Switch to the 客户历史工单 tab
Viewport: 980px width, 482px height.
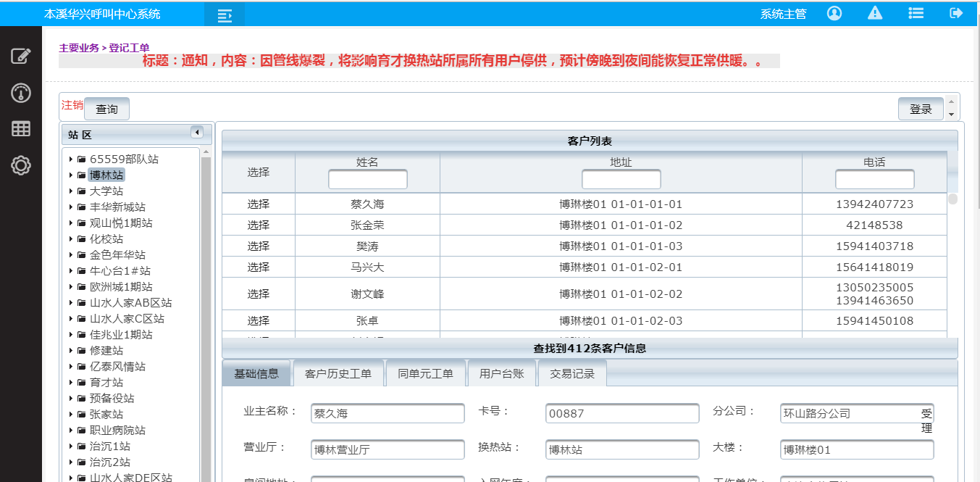click(339, 373)
